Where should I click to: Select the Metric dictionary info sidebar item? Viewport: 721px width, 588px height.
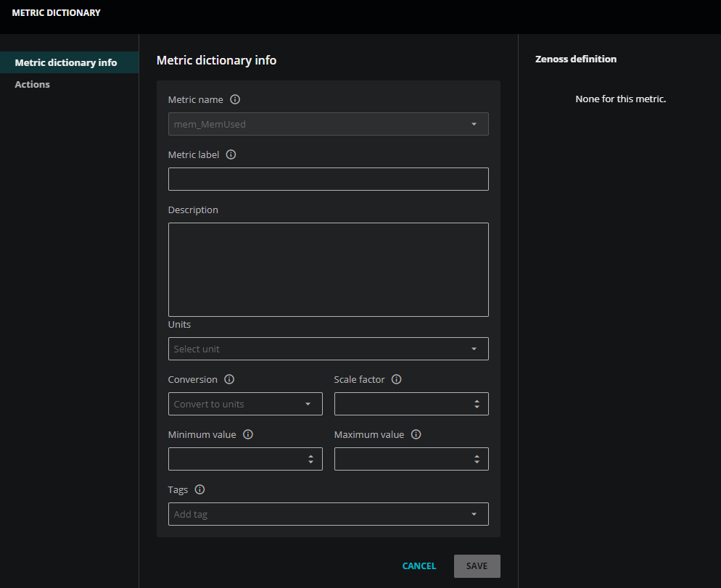click(x=70, y=62)
